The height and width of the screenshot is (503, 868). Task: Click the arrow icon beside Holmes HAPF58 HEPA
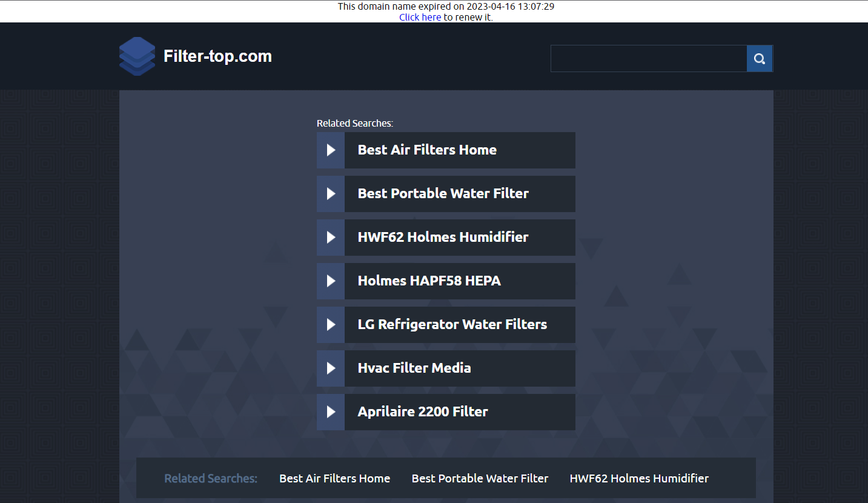click(x=331, y=281)
